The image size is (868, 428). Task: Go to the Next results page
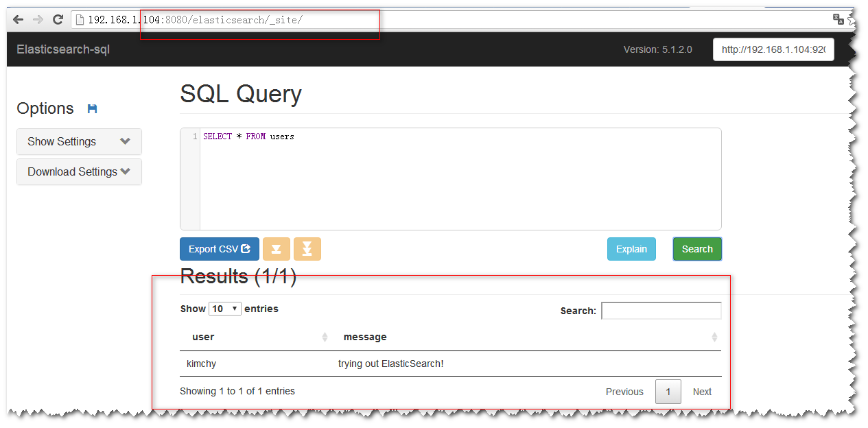click(x=702, y=392)
